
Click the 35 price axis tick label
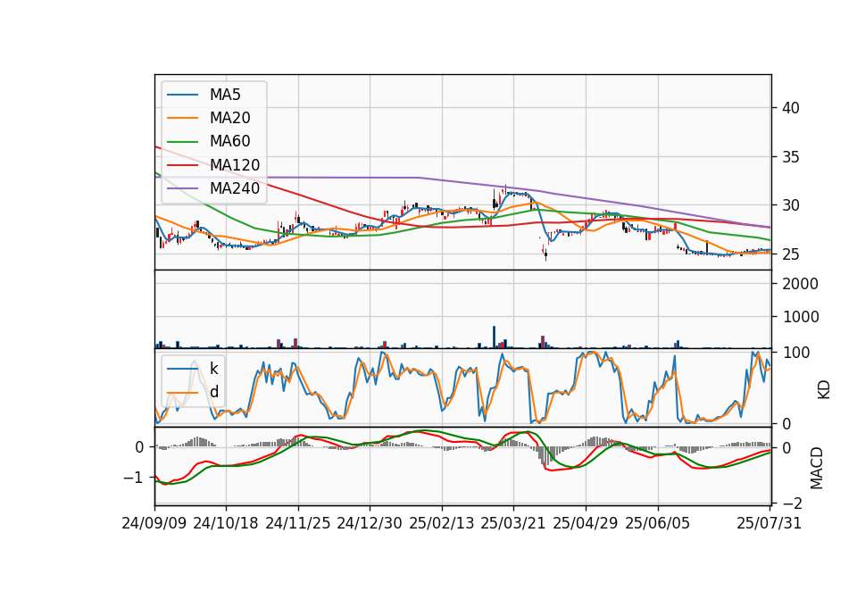tap(791, 157)
